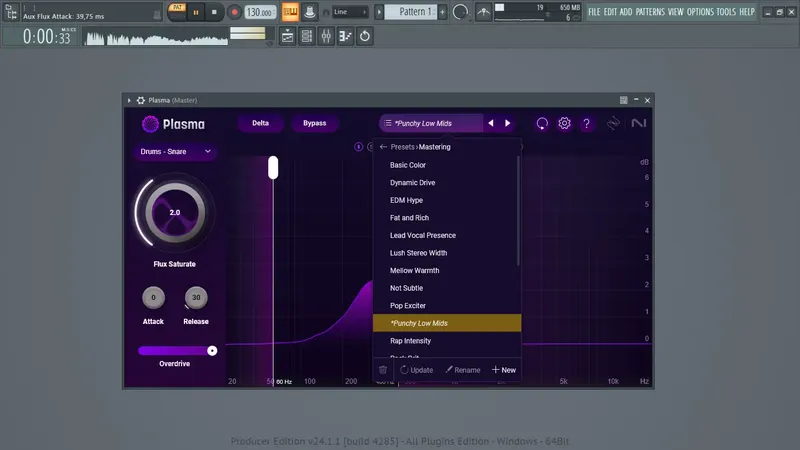Viewport: 800px width, 450px height.
Task: Click the master pitch knob in toolbar
Action: pyautogui.click(x=460, y=12)
